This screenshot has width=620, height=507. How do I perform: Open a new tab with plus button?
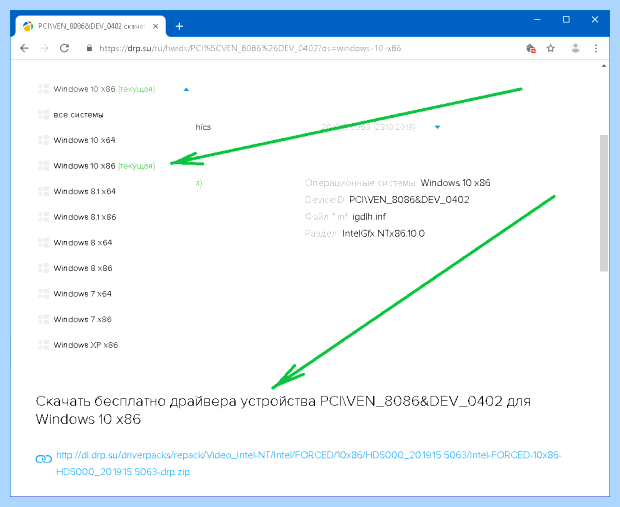coord(179,26)
